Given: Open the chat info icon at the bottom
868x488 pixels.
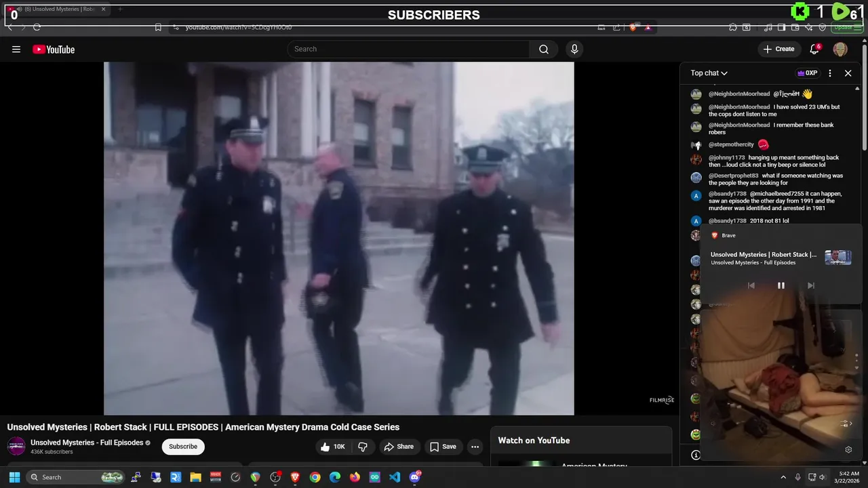Looking at the screenshot, I should (695, 455).
